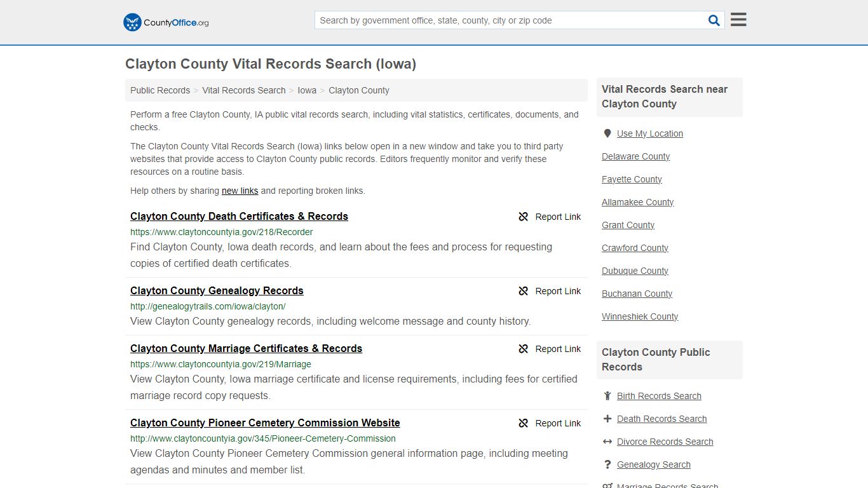This screenshot has width=868, height=488.
Task: Open Clayton County Genealogy Records
Action: click(217, 290)
